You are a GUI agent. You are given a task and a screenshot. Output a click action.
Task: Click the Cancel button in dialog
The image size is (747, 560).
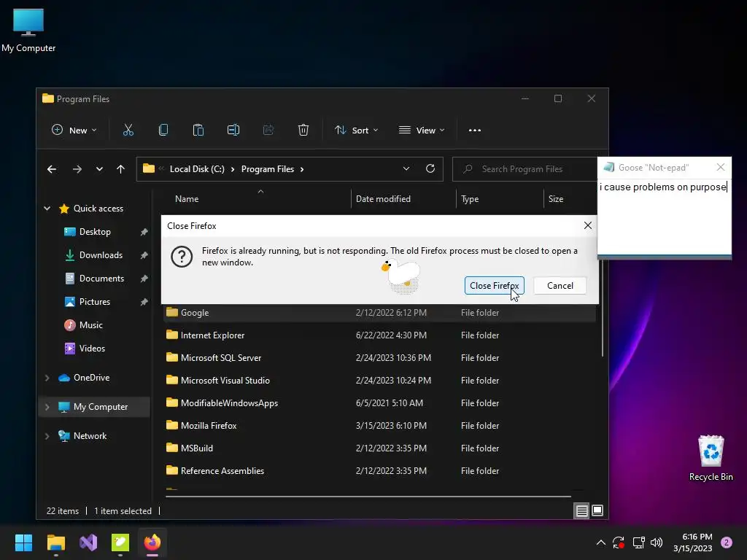(x=560, y=286)
